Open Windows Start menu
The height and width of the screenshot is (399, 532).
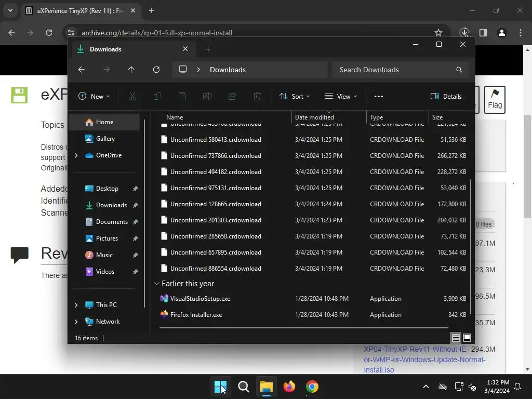pos(220,387)
